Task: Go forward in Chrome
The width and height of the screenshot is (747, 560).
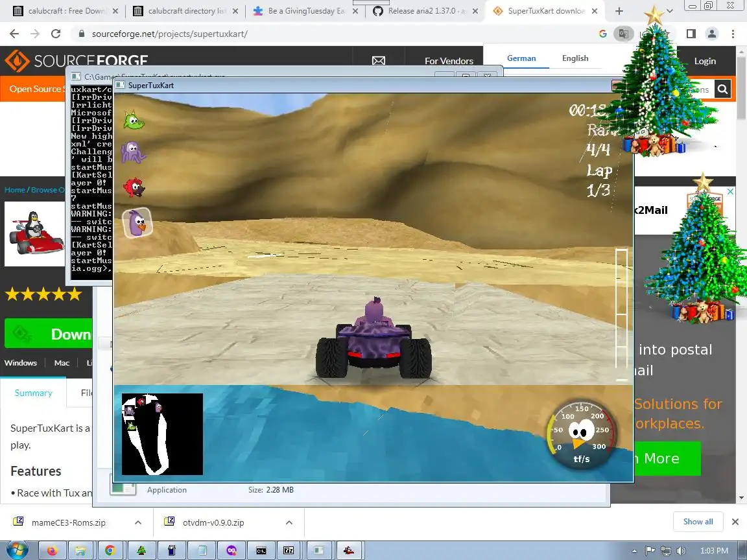Action: (x=35, y=34)
